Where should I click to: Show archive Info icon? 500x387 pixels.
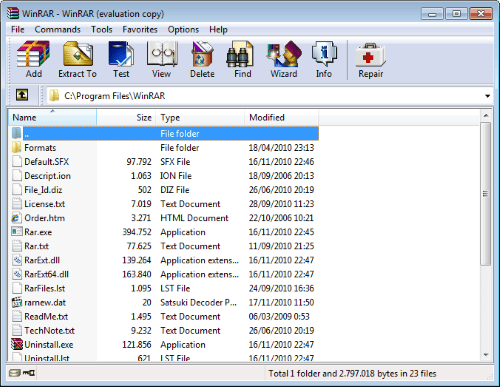(x=324, y=59)
